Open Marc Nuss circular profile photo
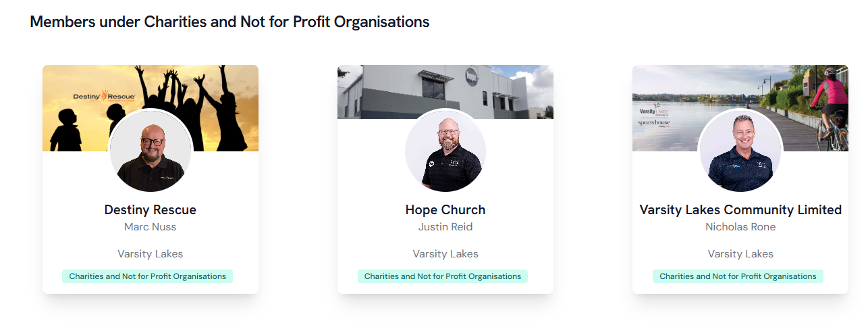This screenshot has width=868, height=327. (151, 151)
